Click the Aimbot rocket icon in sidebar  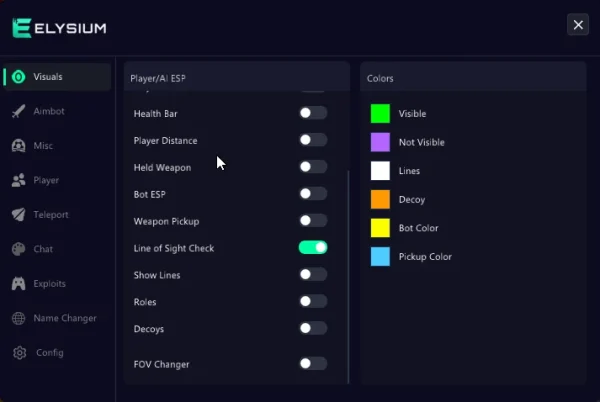click(x=18, y=111)
